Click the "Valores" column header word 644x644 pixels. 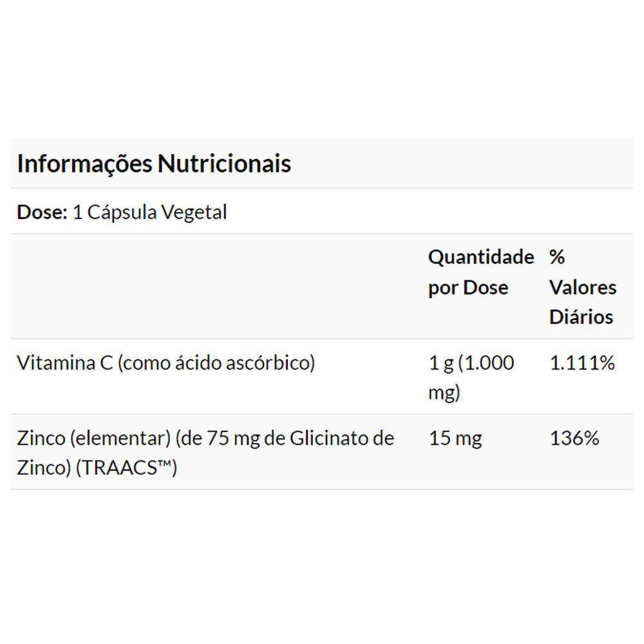tap(583, 287)
